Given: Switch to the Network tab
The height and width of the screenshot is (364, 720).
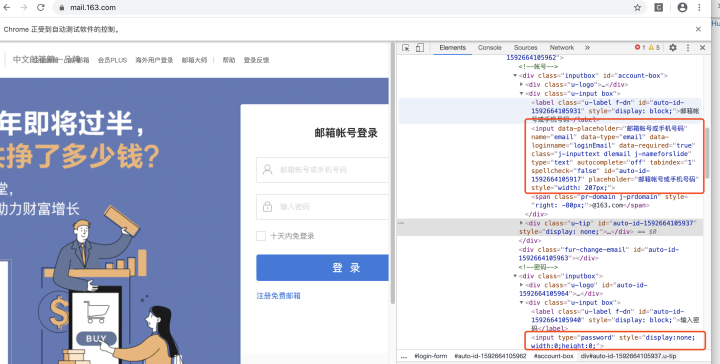Looking at the screenshot, I should [562, 48].
